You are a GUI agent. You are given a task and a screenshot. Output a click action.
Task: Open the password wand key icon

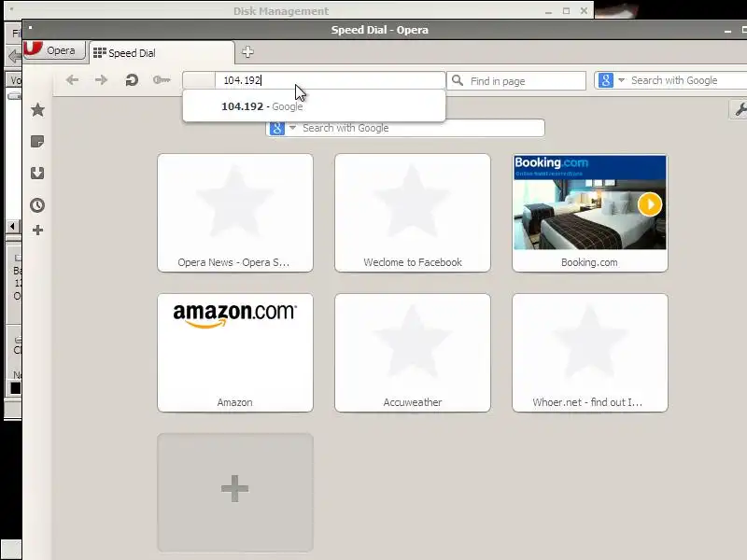click(162, 80)
